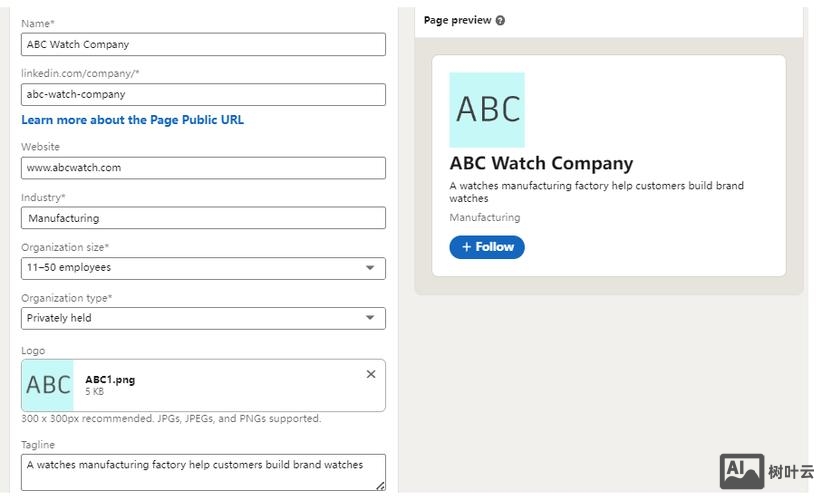Click the Page preview help icon
The width and height of the screenshot is (822, 500).
500,20
